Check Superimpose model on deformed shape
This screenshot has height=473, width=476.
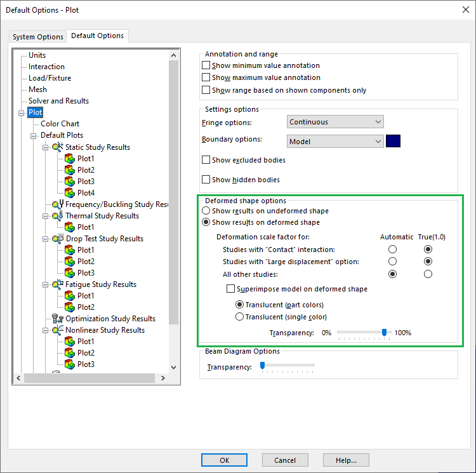(231, 289)
